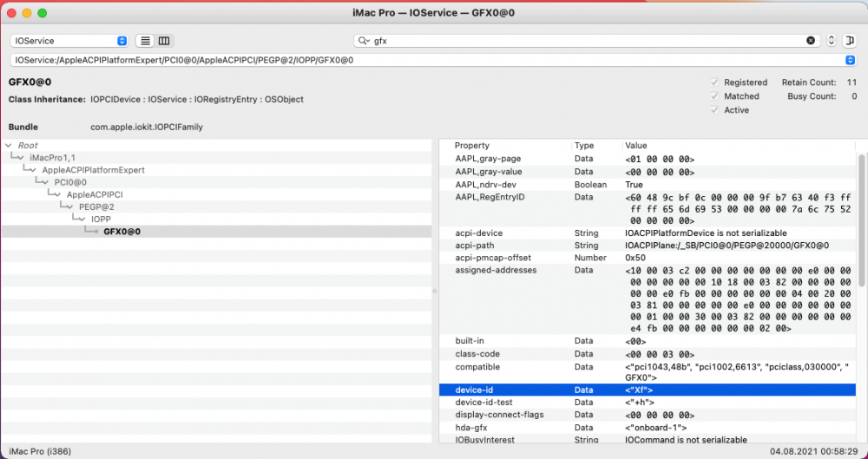The image size is (868, 459).
Task: Select the AAPL,gray-value property
Action: tap(648, 172)
